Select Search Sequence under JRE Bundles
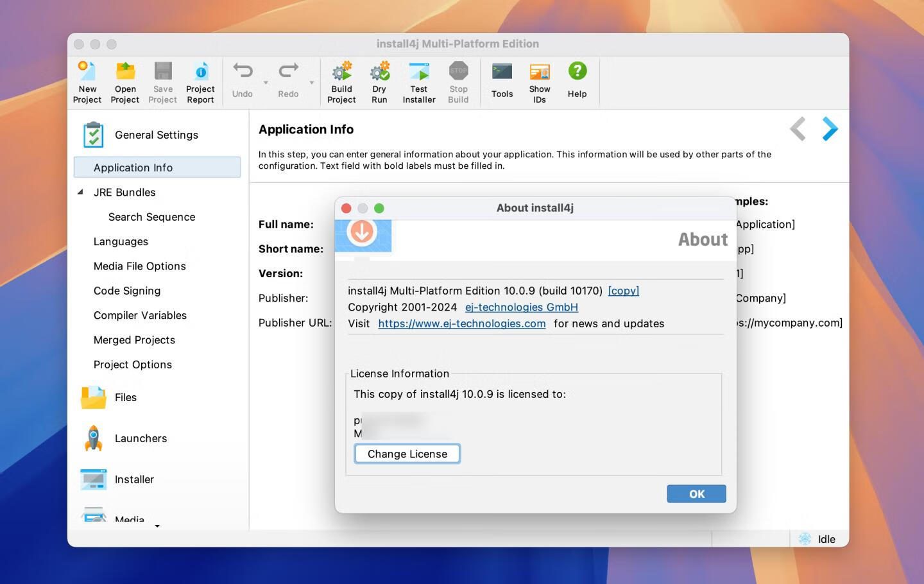Viewport: 924px width, 584px height. (151, 217)
